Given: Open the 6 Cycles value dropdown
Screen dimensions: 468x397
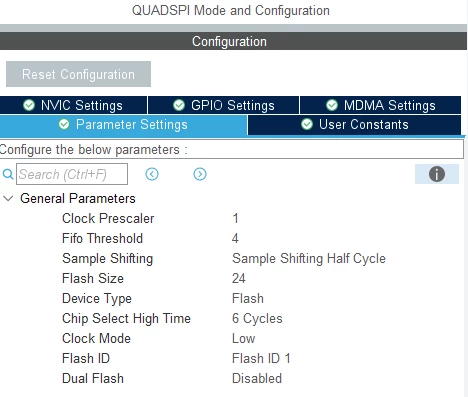Looking at the screenshot, I should [257, 319].
